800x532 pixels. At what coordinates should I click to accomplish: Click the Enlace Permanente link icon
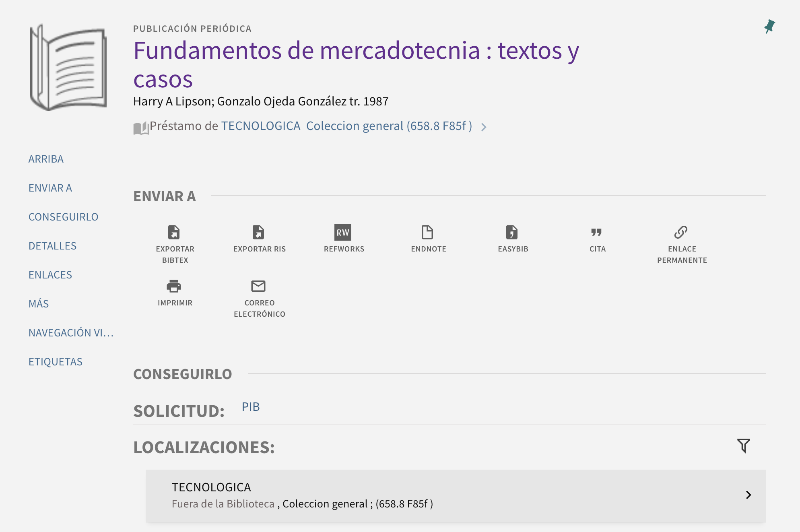(681, 232)
